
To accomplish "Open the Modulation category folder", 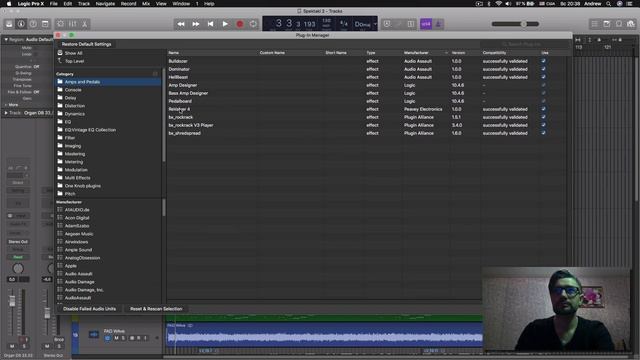I will (x=76, y=170).
